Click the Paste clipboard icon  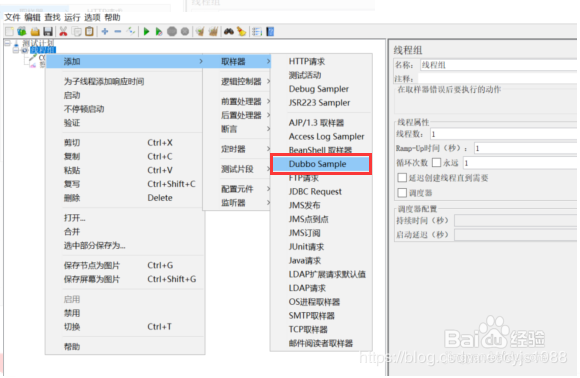(x=89, y=32)
